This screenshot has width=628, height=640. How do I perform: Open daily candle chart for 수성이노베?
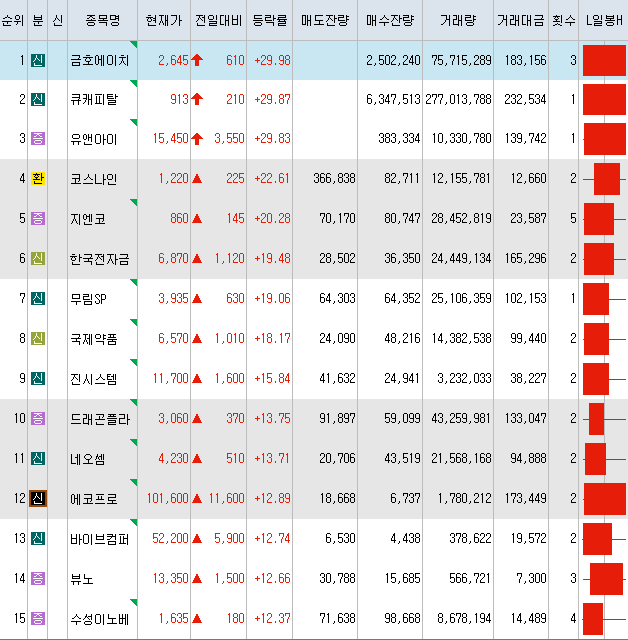[x=604, y=619]
